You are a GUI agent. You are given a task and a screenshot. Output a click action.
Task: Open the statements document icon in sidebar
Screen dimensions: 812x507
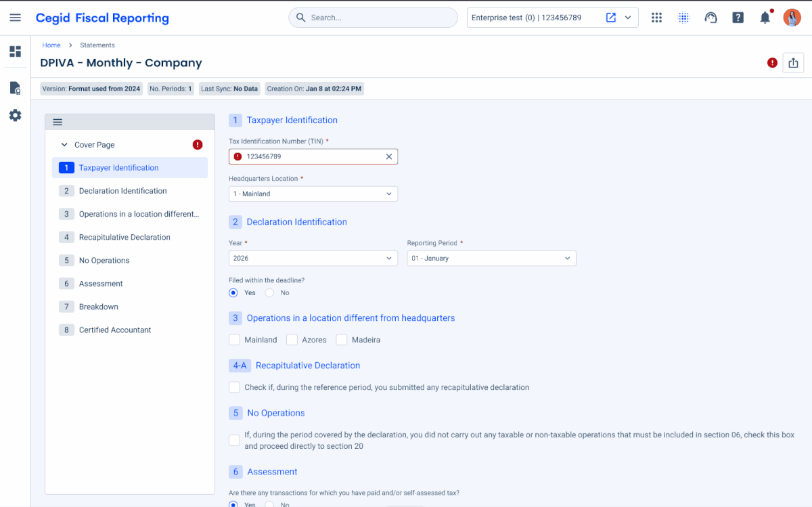15,88
